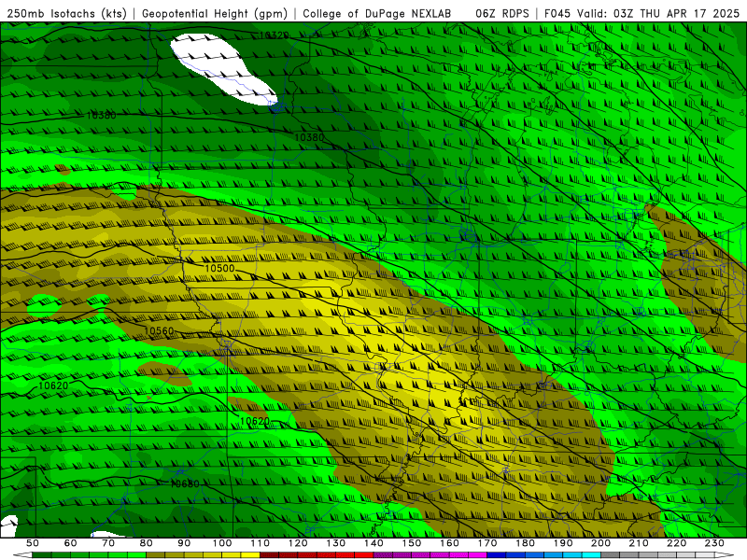Click the left arrow end of the colorbar
Screen dimensions: 747x560
pos(22,555)
